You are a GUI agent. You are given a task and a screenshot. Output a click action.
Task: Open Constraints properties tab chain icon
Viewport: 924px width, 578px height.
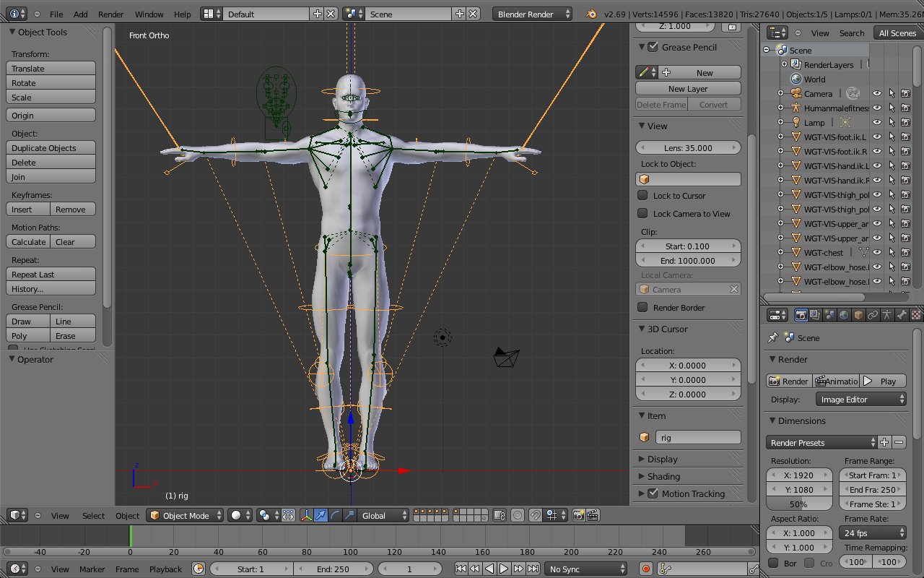[x=873, y=315]
